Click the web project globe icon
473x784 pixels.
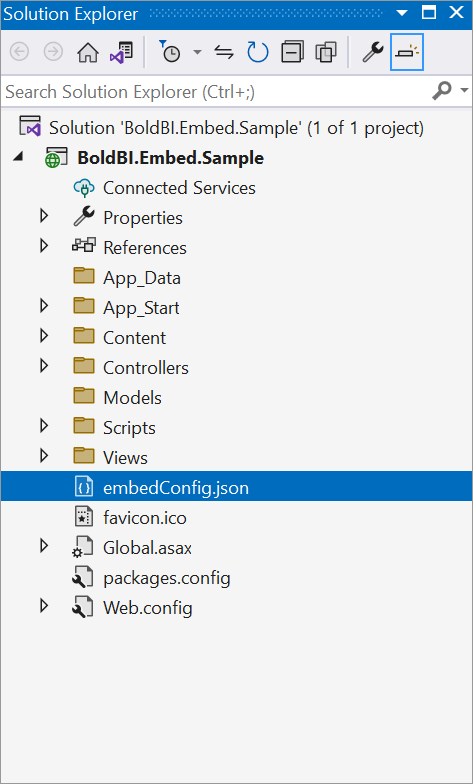pyautogui.click(x=56, y=158)
